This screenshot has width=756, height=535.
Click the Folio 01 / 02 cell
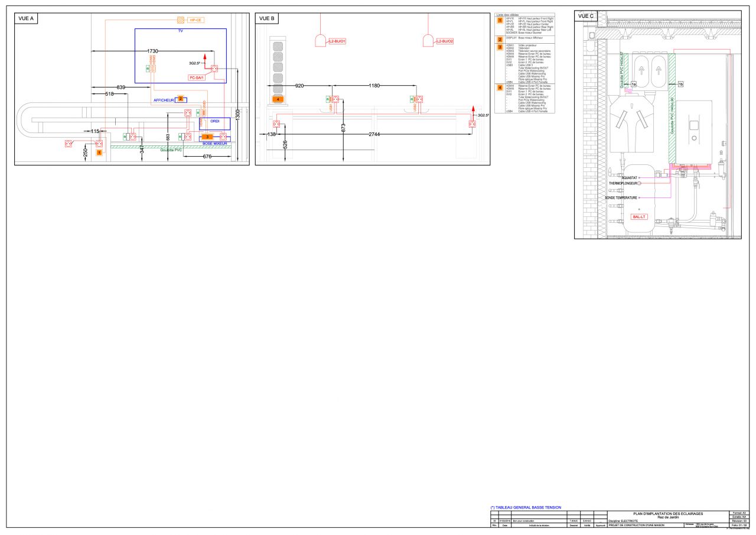pos(739,526)
